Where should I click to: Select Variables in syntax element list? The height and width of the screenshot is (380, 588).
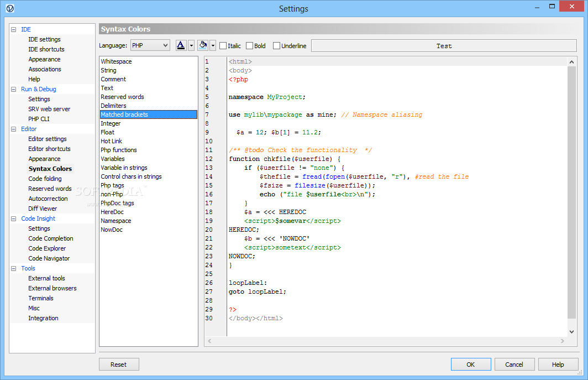113,159
